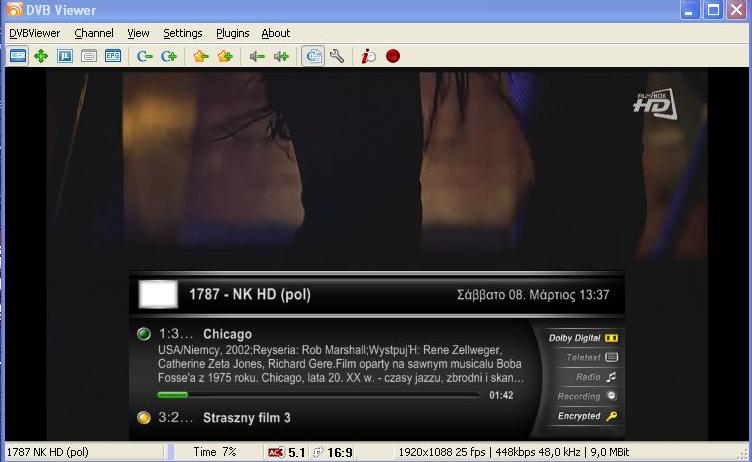Click the Radio indicator in OSD

click(596, 377)
